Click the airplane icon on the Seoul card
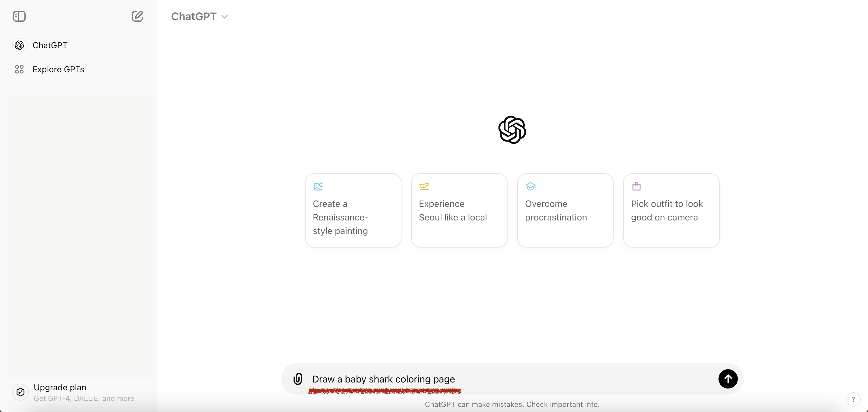 tap(424, 186)
